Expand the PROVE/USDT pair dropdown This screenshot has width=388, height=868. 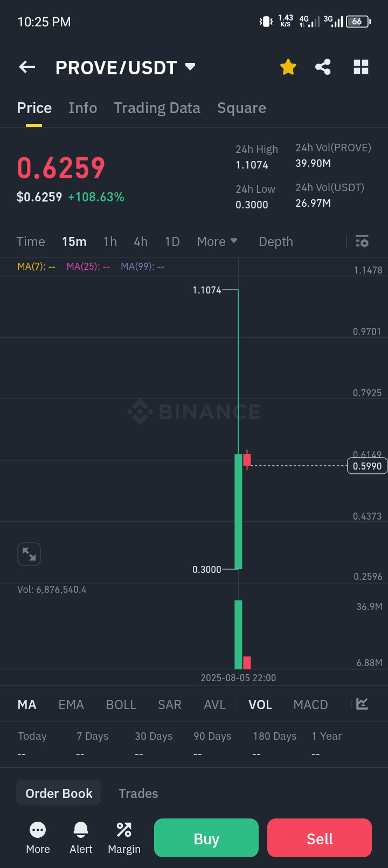190,67
